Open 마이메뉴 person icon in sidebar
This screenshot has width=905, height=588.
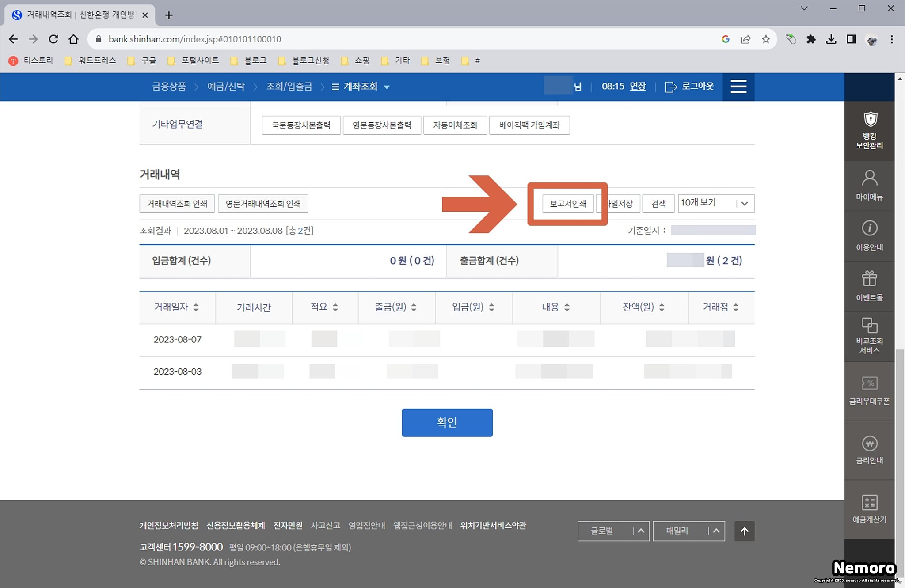pyautogui.click(x=869, y=179)
